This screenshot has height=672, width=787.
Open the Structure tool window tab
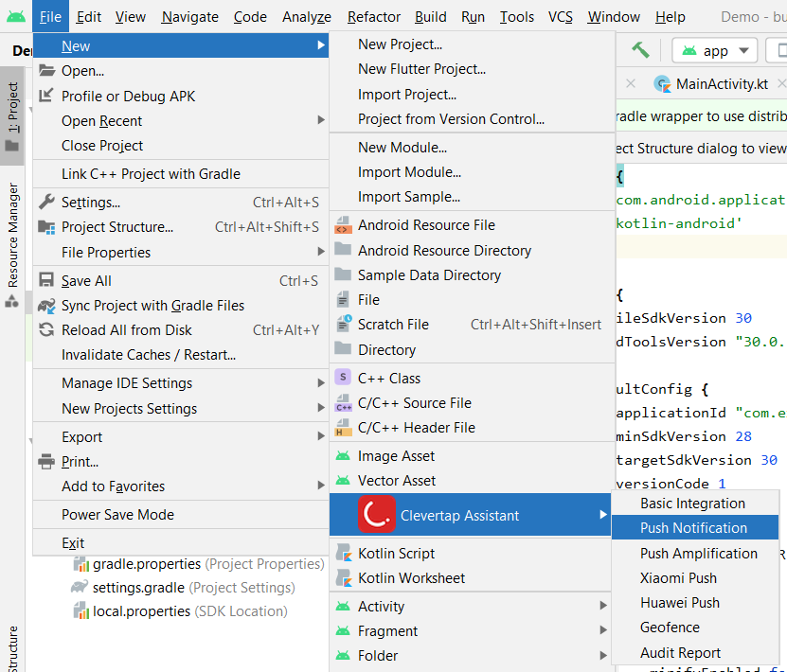click(x=12, y=648)
